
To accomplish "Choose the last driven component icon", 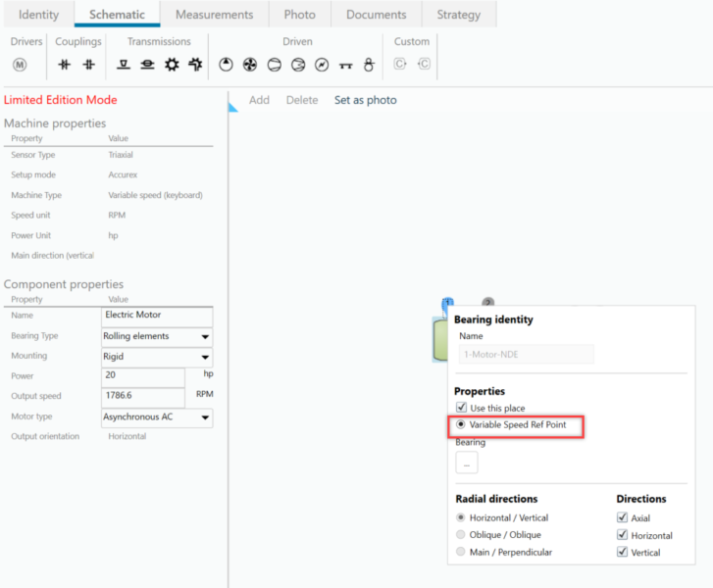I will pos(369,65).
